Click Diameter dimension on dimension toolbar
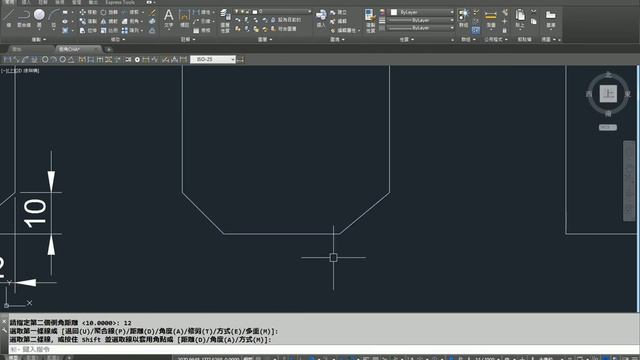The image size is (640, 360). pos(62,60)
